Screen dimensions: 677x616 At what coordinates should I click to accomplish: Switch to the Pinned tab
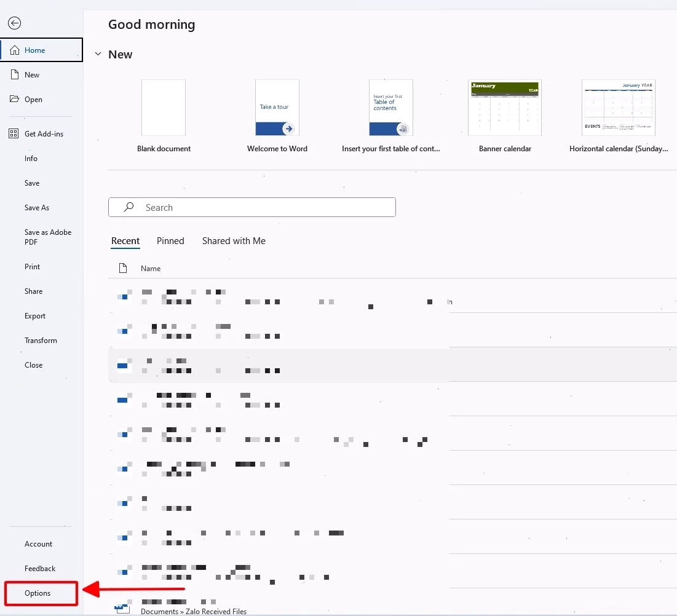(170, 241)
